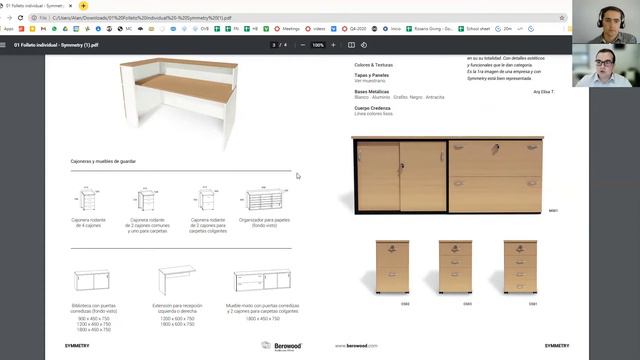
Task: Click the 'Colores & Texturas' heading
Action: pyautogui.click(x=373, y=65)
